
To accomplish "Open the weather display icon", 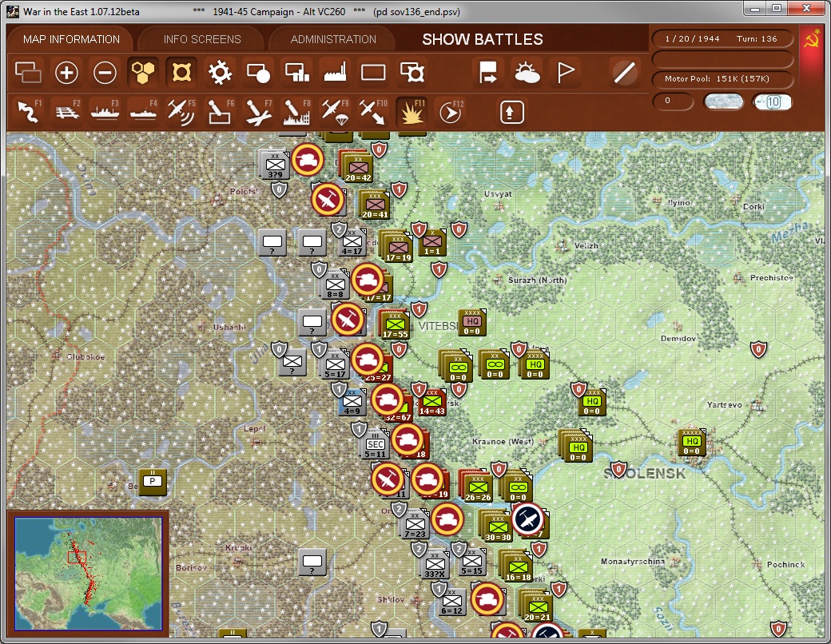I will [528, 72].
